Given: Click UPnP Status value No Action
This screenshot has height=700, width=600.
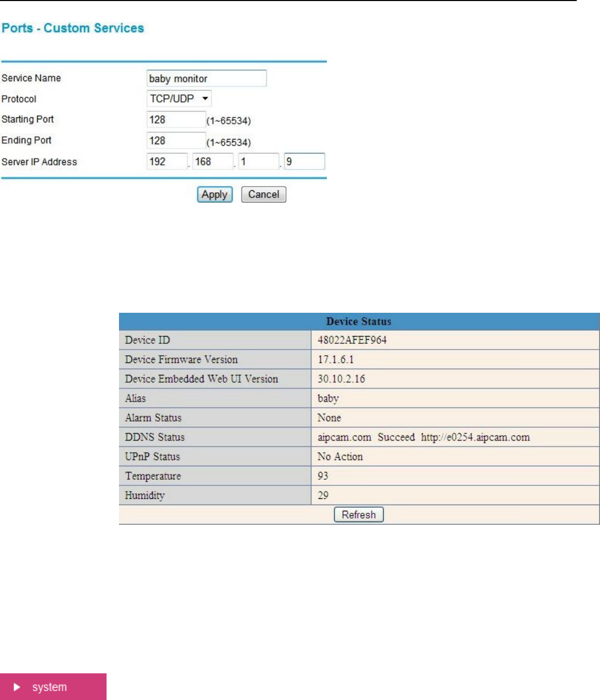Looking at the screenshot, I should pyautogui.click(x=340, y=456).
